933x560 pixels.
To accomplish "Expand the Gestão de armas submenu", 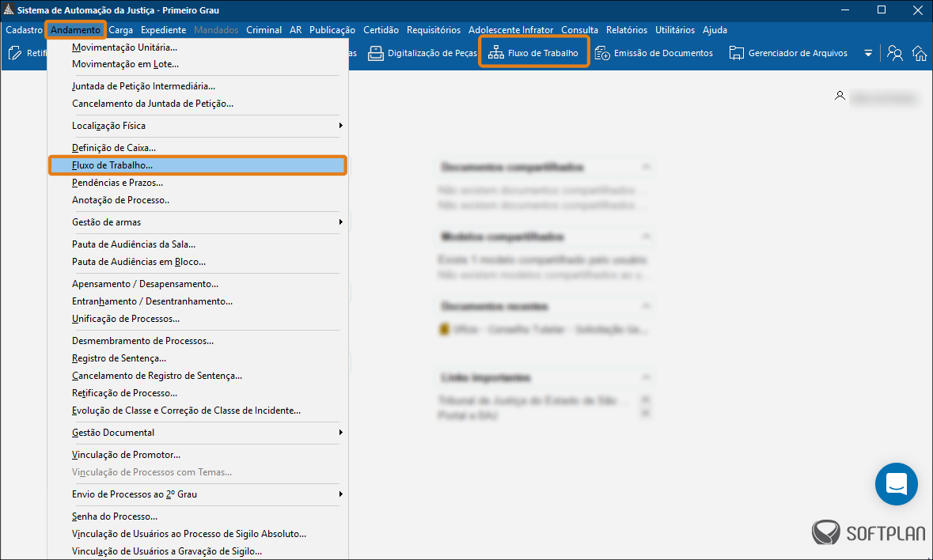I will tap(340, 221).
